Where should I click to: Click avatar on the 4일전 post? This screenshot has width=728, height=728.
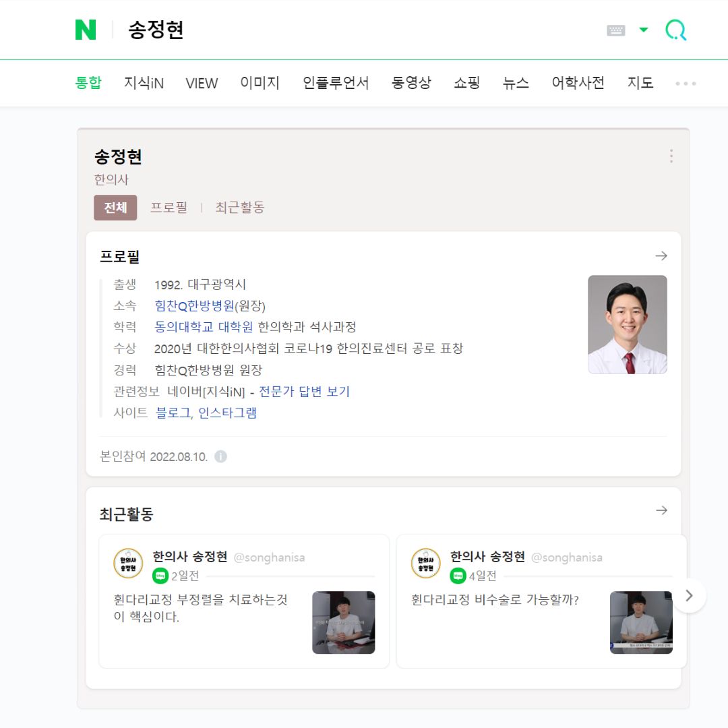tap(426, 564)
